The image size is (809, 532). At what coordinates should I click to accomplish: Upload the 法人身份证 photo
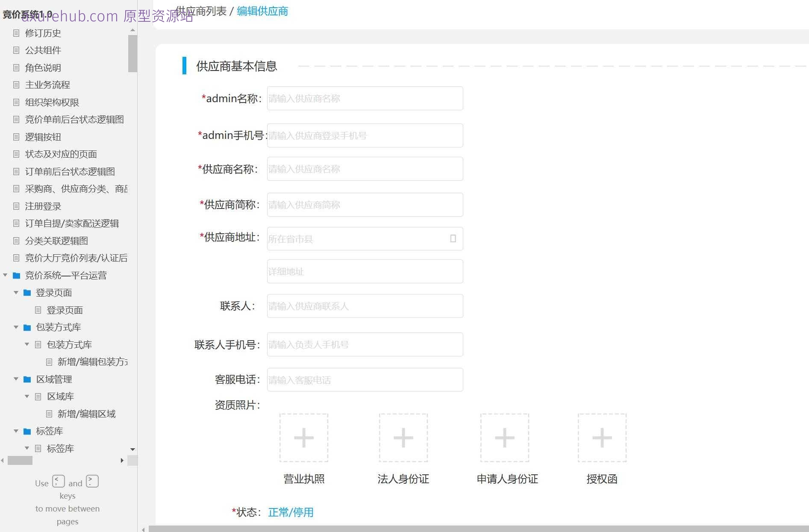[403, 438]
